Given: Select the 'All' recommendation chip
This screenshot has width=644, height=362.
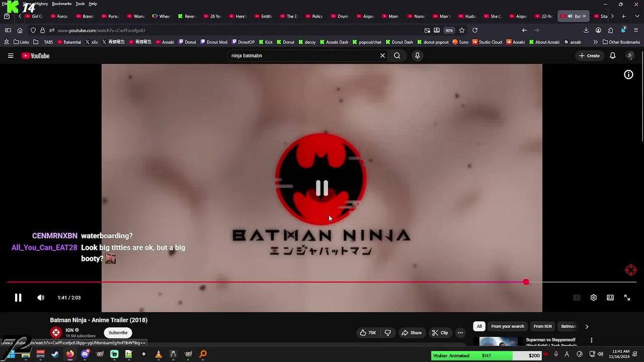Looking at the screenshot, I should (x=479, y=326).
